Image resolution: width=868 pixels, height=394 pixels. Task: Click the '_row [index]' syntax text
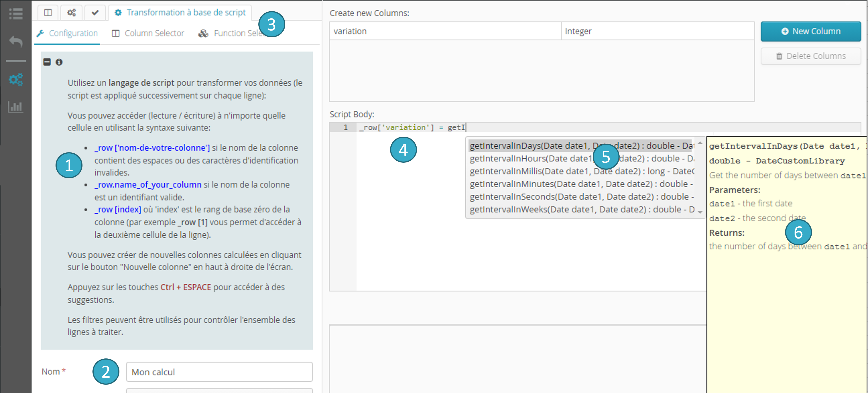pos(118,210)
